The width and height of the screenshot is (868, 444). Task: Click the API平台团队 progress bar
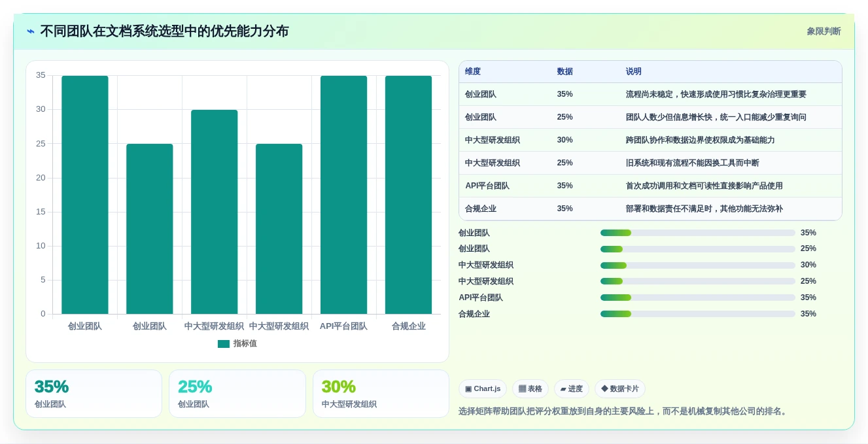pyautogui.click(x=698, y=298)
